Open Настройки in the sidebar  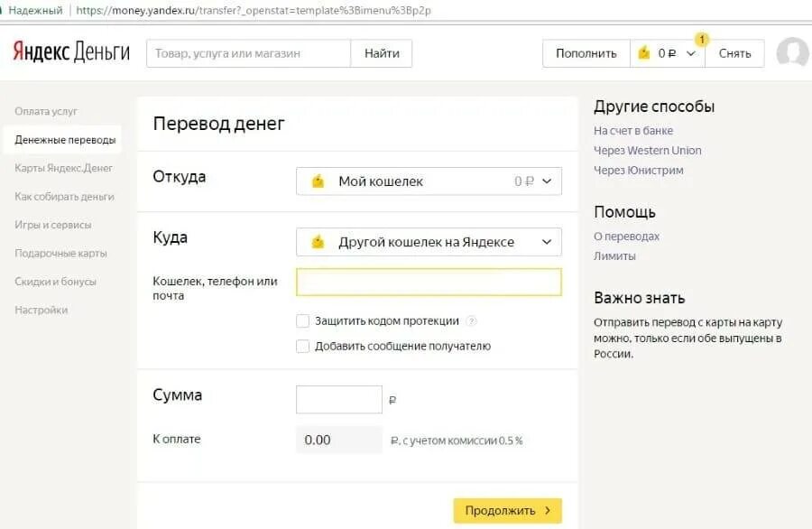point(41,310)
